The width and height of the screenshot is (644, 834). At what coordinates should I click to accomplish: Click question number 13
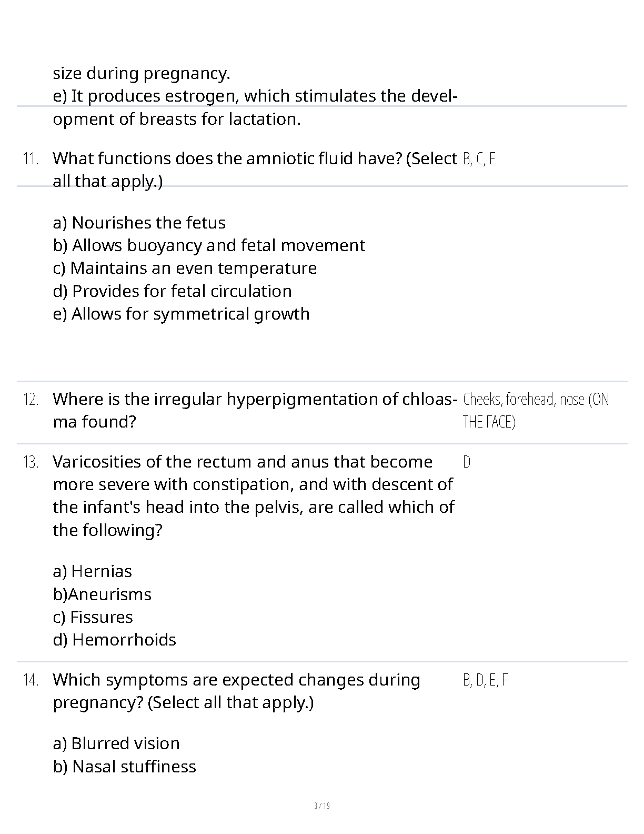pyautogui.click(x=31, y=462)
